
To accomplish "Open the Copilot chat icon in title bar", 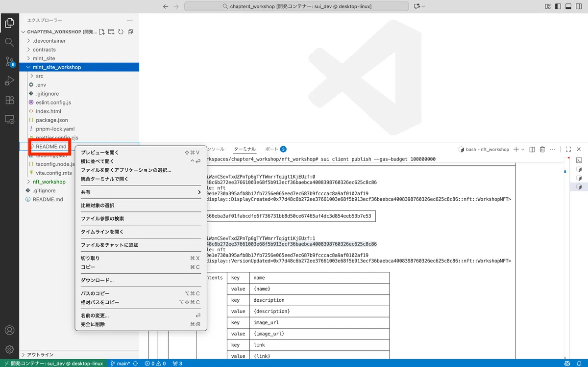I will 417,6.
